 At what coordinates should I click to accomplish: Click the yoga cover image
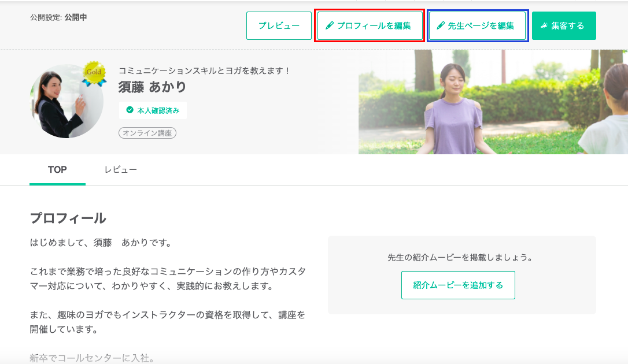tap(493, 102)
